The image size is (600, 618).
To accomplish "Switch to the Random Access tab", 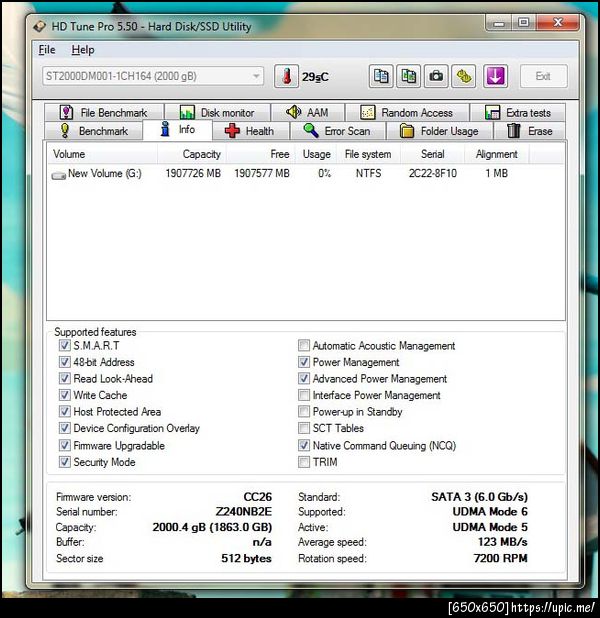I will [x=407, y=113].
